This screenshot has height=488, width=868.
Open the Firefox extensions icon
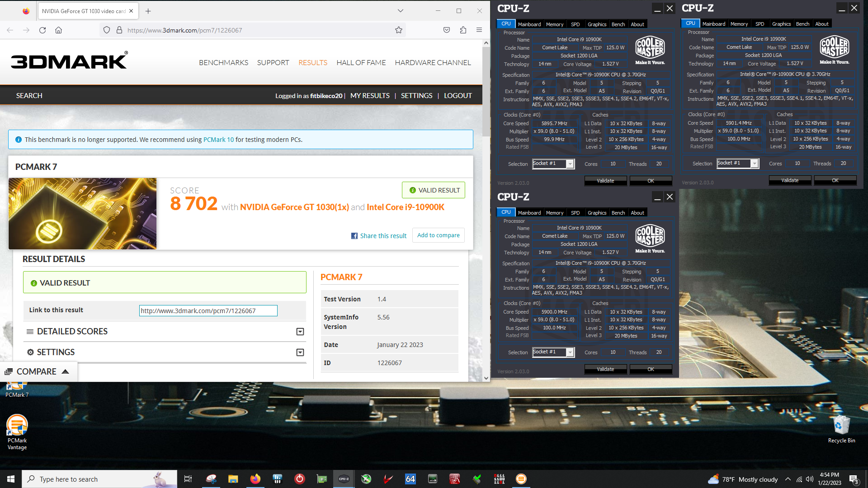click(x=463, y=30)
